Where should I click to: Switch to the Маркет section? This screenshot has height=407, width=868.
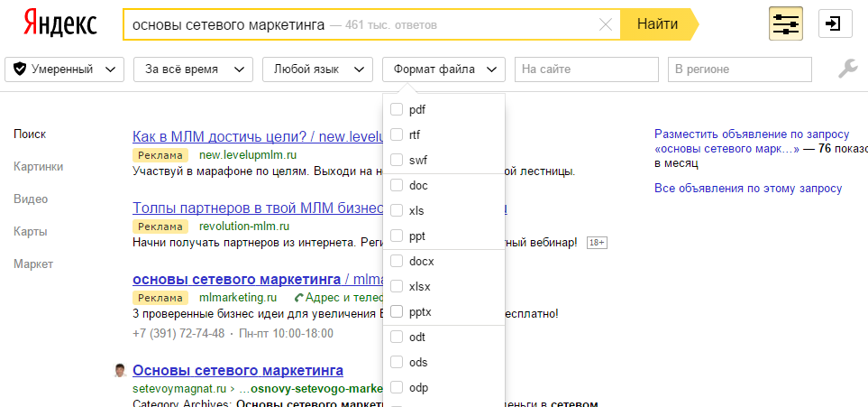point(33,264)
